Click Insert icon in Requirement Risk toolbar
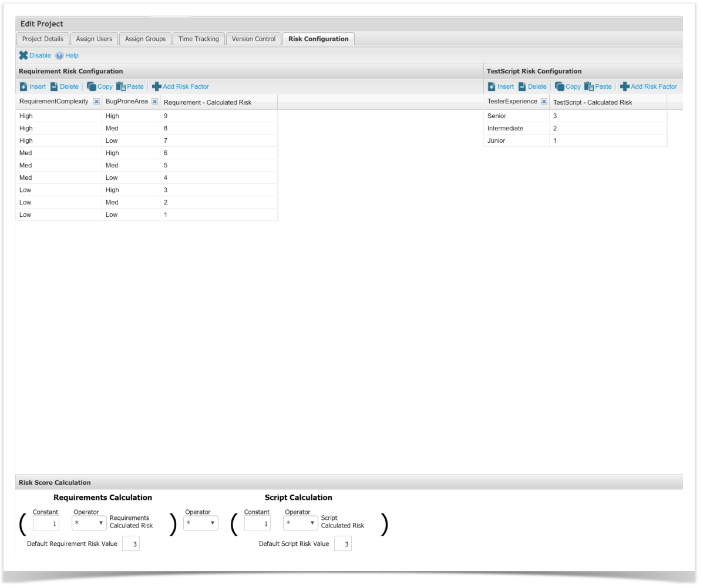 tap(23, 86)
